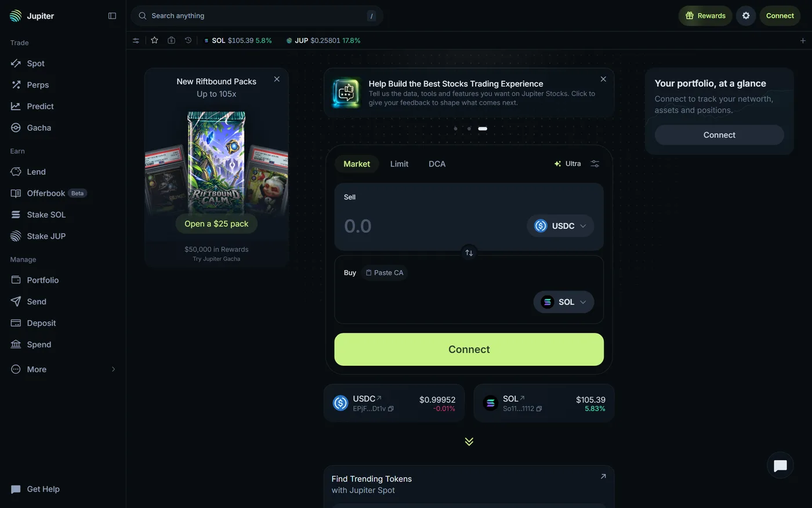Open Find Trending Tokens arrow link
Viewport: 812px width, 508px height.
tap(603, 476)
